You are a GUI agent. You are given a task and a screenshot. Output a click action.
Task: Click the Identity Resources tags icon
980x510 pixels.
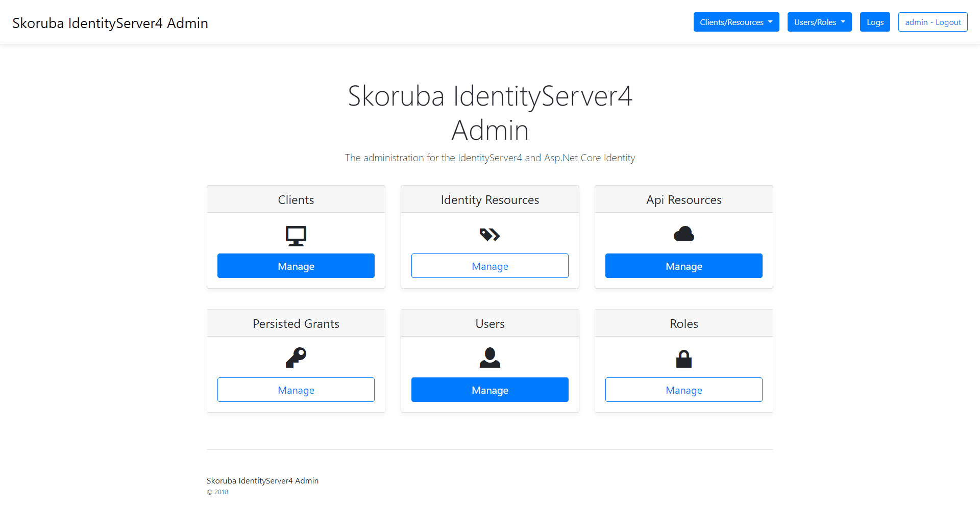[x=490, y=235]
